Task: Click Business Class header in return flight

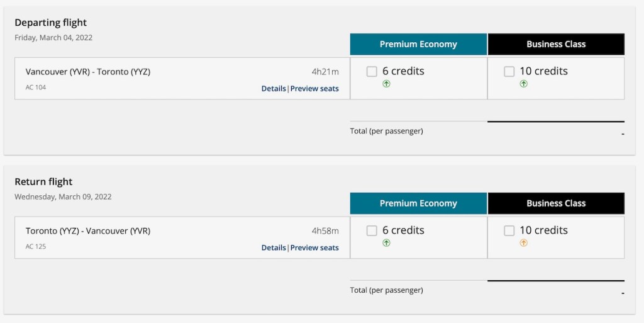Action: tap(556, 204)
